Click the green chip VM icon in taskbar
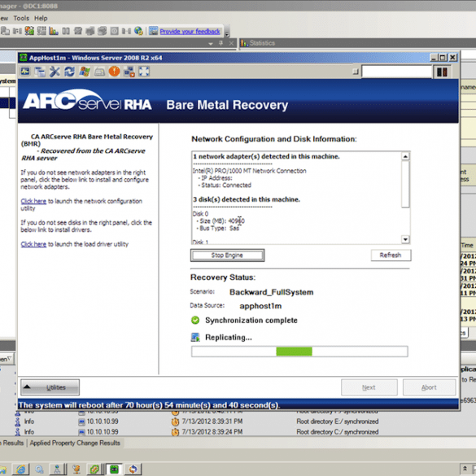The image size is (476, 476). pyautogui.click(x=114, y=469)
